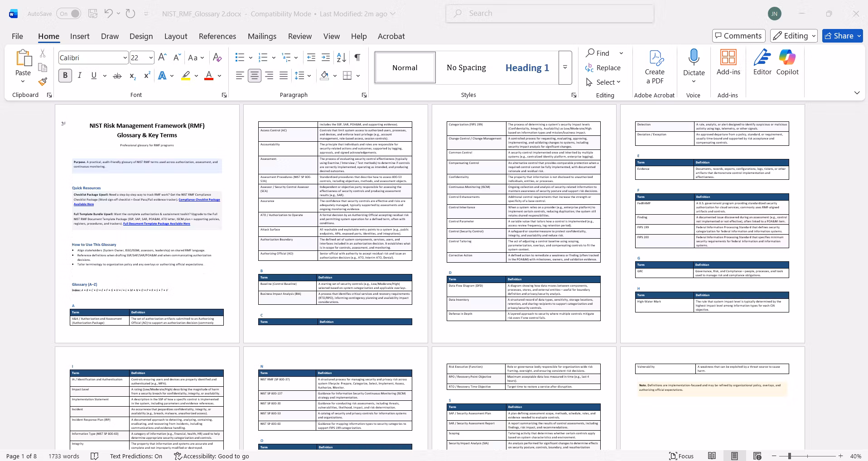This screenshot has height=461, width=868.
Task: Increase font size with Grow Font
Action: (162, 58)
